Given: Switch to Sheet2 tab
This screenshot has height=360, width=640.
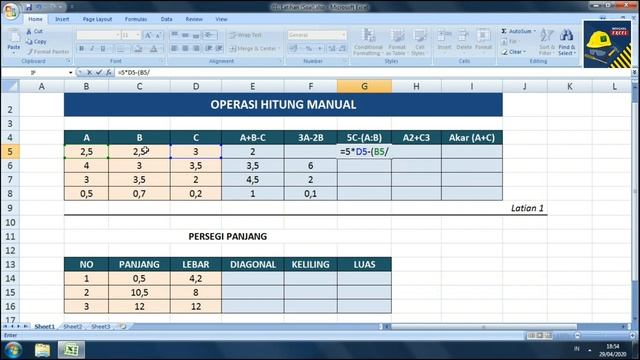Looking at the screenshot, I should pyautogui.click(x=73, y=327).
